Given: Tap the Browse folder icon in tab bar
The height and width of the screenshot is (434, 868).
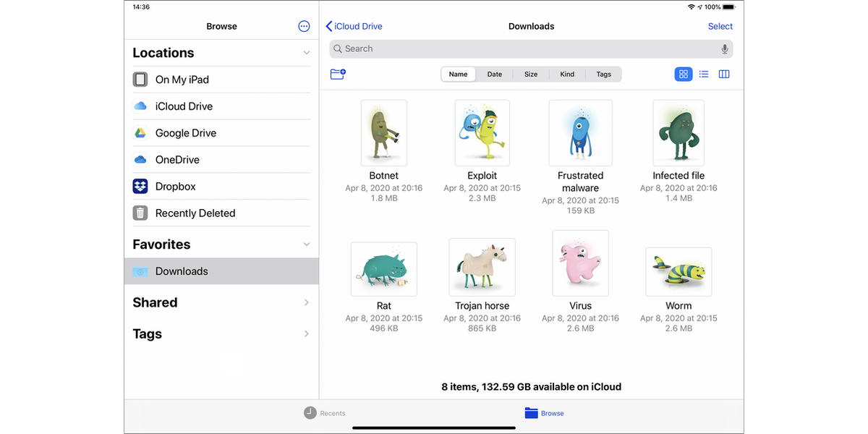Looking at the screenshot, I should tap(532, 413).
